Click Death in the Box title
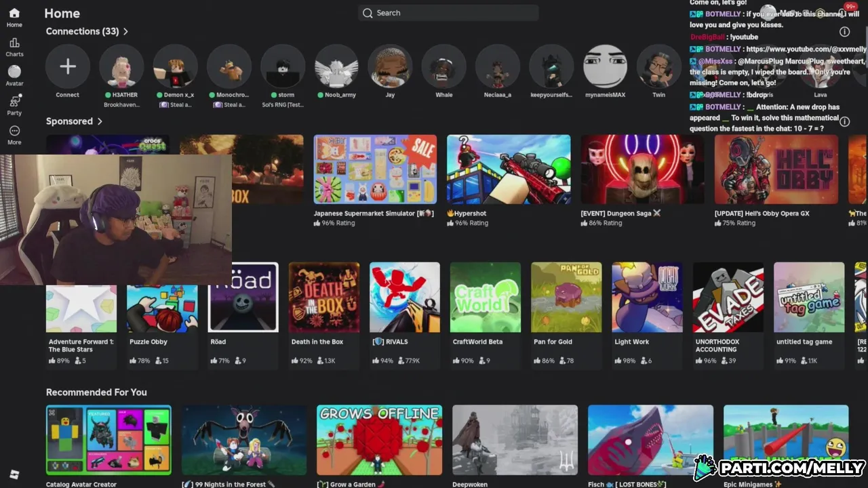The height and width of the screenshot is (488, 868). point(317,342)
